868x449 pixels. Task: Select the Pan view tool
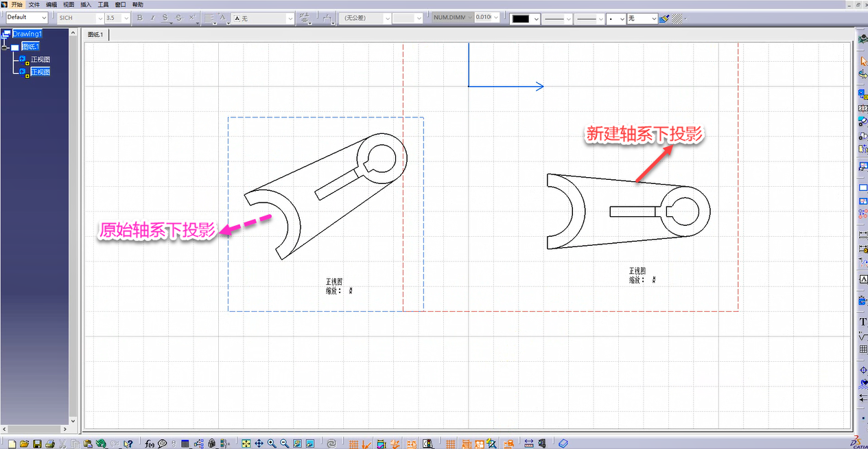click(x=259, y=444)
